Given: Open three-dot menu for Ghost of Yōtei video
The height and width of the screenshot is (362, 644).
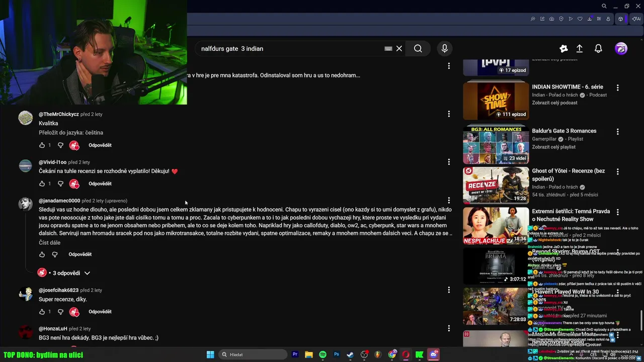Looking at the screenshot, I should (618, 171).
